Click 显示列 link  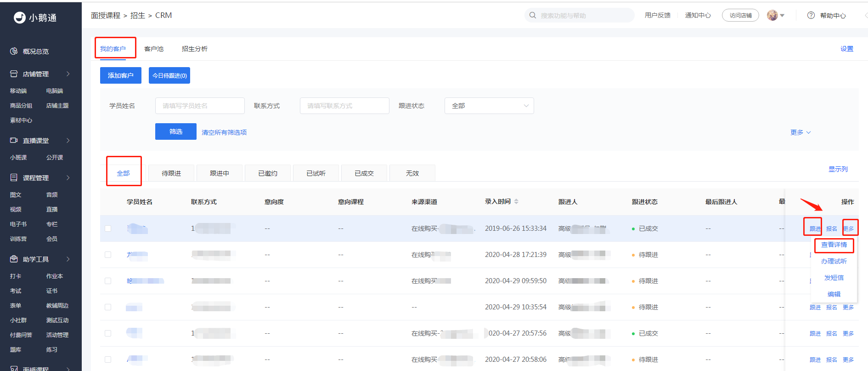click(838, 169)
